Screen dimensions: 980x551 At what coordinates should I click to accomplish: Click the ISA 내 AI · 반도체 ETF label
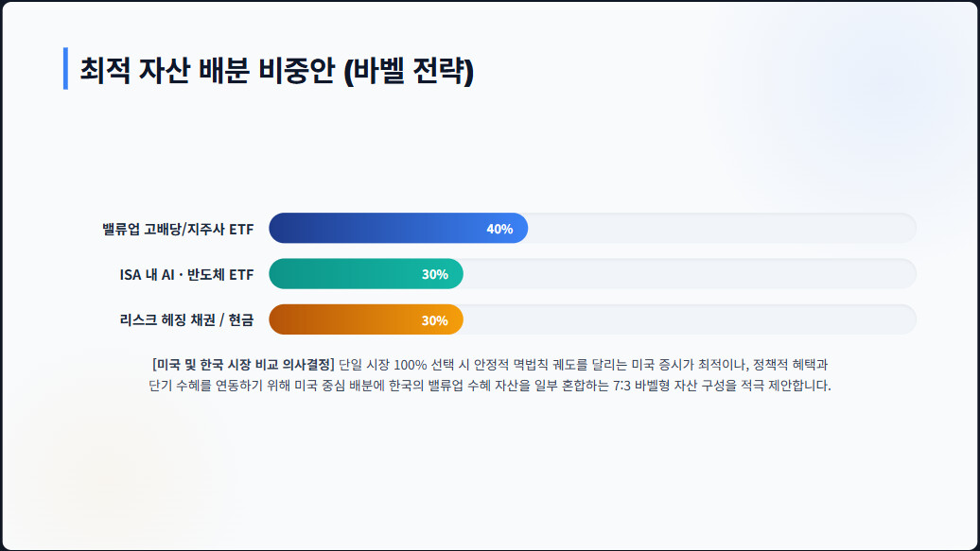tap(187, 274)
